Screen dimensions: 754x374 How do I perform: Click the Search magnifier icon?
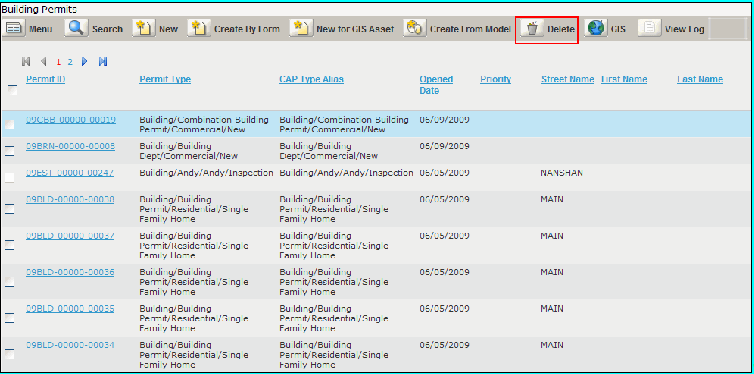click(x=75, y=28)
